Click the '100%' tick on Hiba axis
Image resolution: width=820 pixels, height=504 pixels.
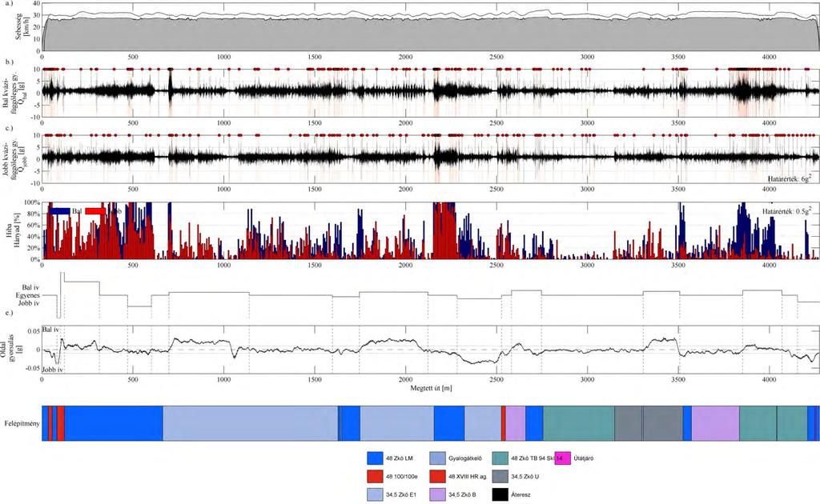point(32,202)
